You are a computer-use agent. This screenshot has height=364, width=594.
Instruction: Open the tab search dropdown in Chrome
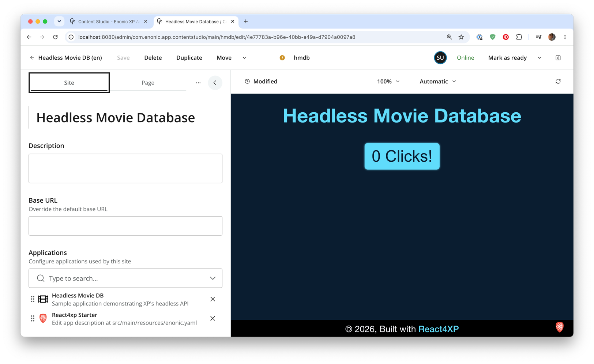point(59,21)
